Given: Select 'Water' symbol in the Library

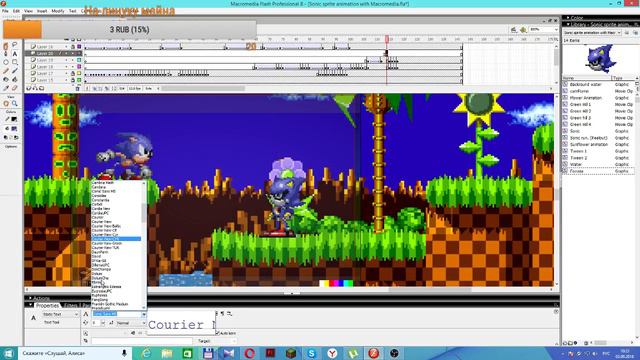Looking at the screenshot, I should tap(576, 164).
